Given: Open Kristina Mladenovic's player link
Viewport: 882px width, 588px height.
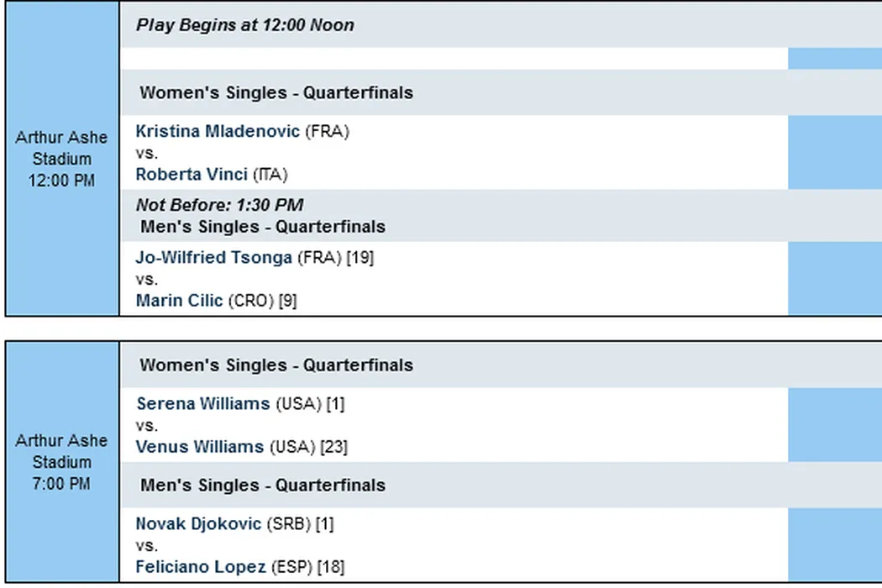Looking at the screenshot, I should point(218,131).
